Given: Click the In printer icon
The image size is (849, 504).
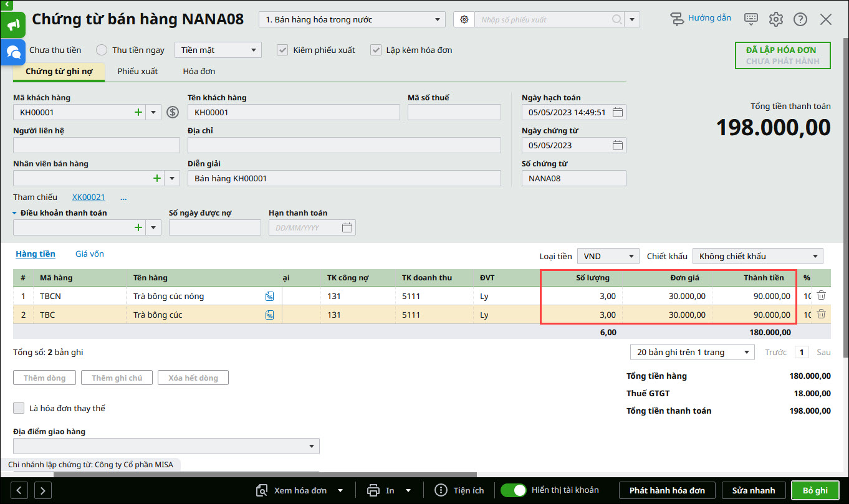Looking at the screenshot, I should point(373,490).
